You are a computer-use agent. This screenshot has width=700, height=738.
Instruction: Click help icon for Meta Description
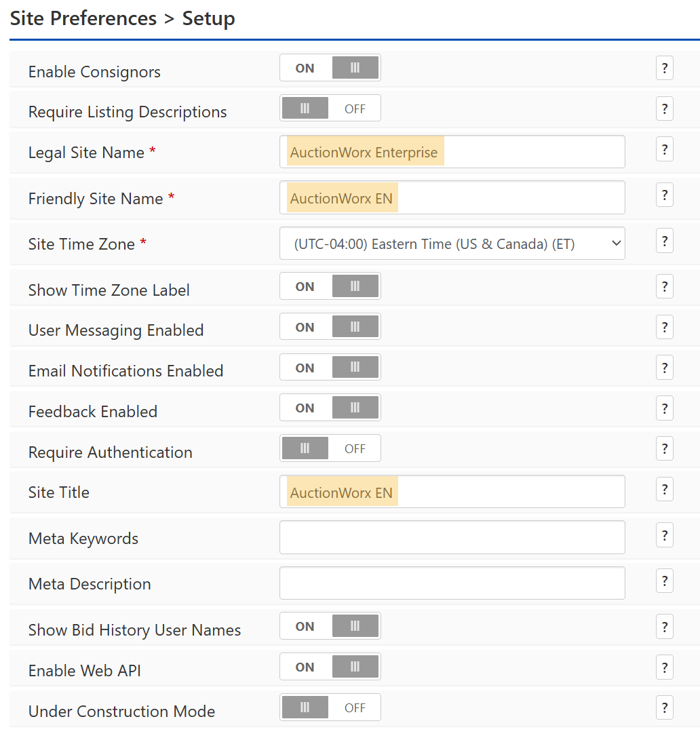tap(664, 581)
